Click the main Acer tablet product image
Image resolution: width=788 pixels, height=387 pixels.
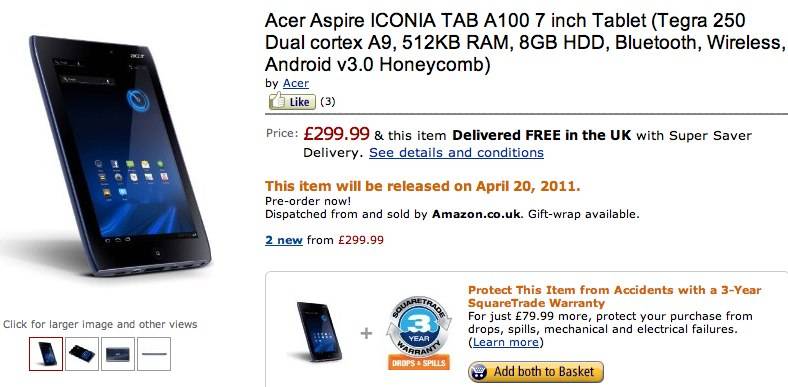click(121, 156)
